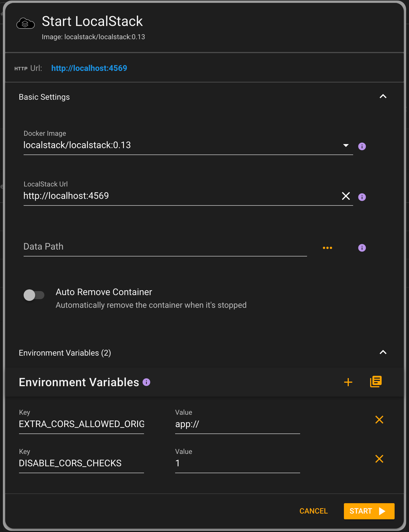The width and height of the screenshot is (409, 532).
Task: Toggle Auto Remove Container switch
Action: 34,295
